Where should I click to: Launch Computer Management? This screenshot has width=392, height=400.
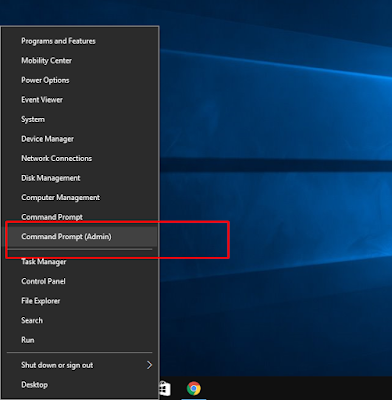(x=80, y=198)
